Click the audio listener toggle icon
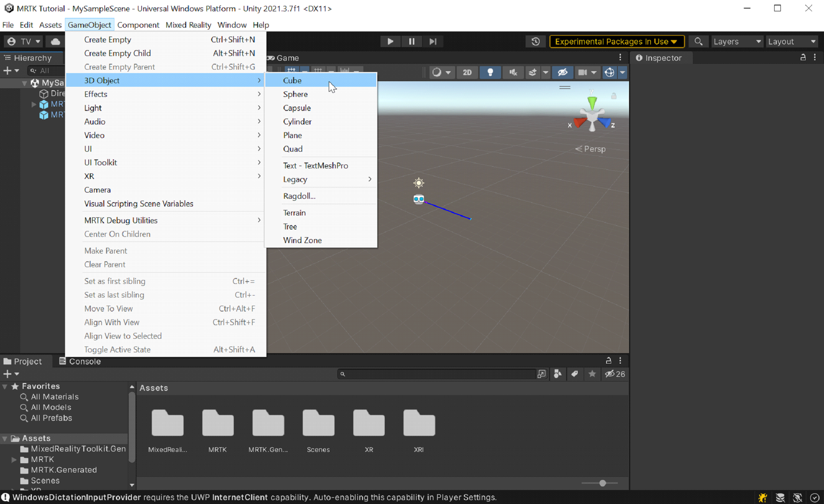The height and width of the screenshot is (504, 824). point(513,72)
